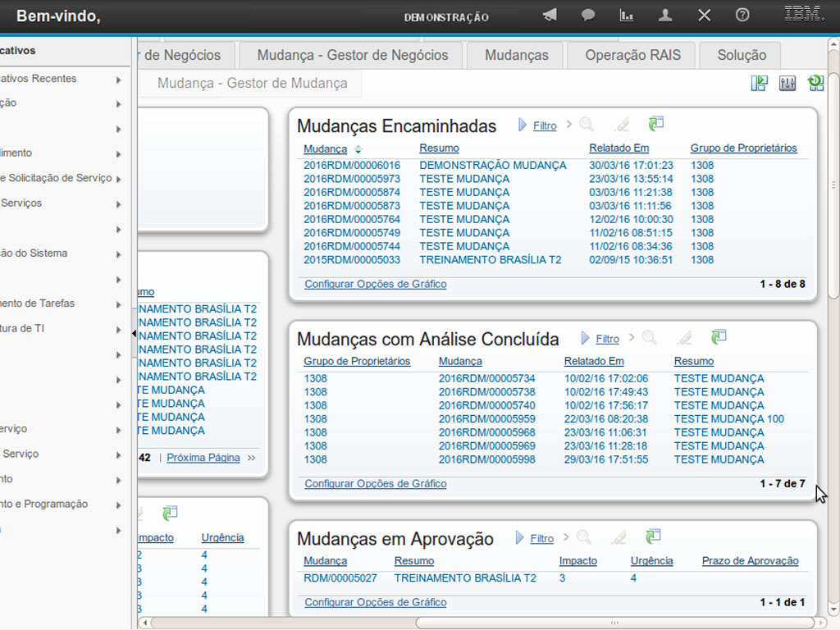Viewport: 840px width, 630px height.
Task: Open the bulletin board megaphone icon
Action: click(x=550, y=16)
